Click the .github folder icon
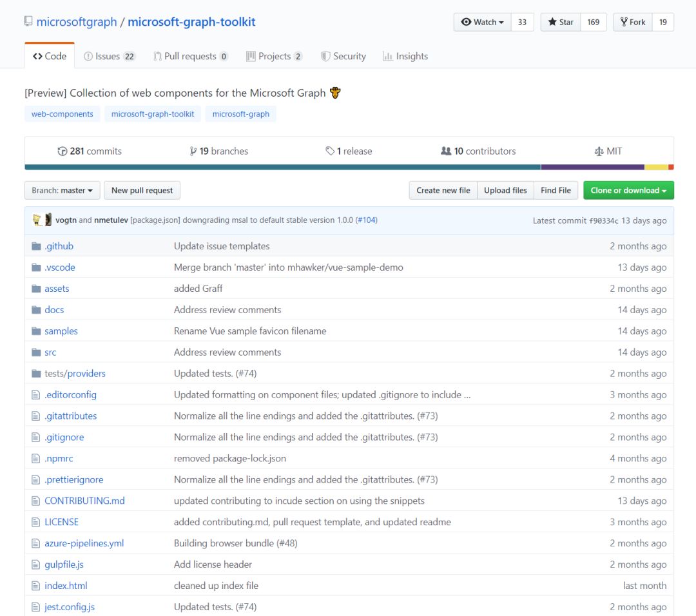The width and height of the screenshot is (696, 616). click(36, 246)
